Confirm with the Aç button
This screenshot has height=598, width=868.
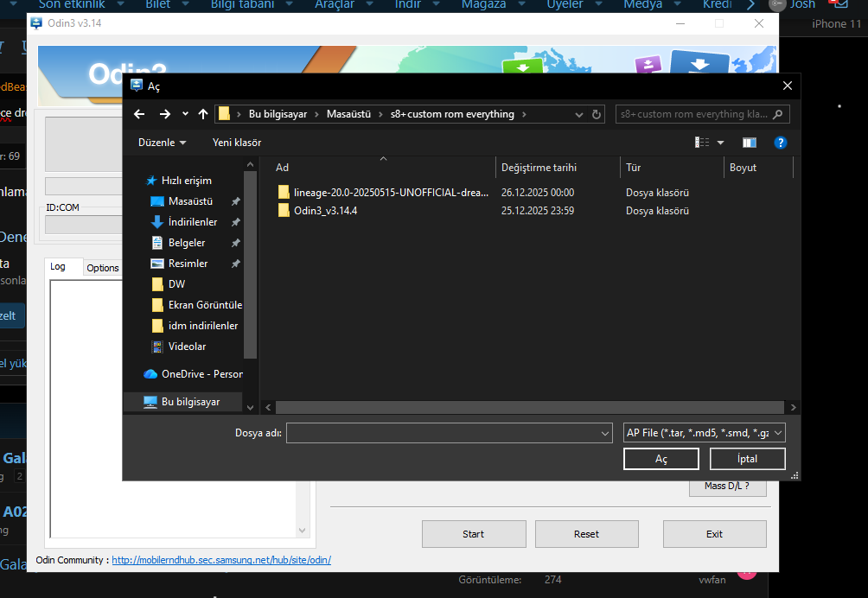(661, 459)
